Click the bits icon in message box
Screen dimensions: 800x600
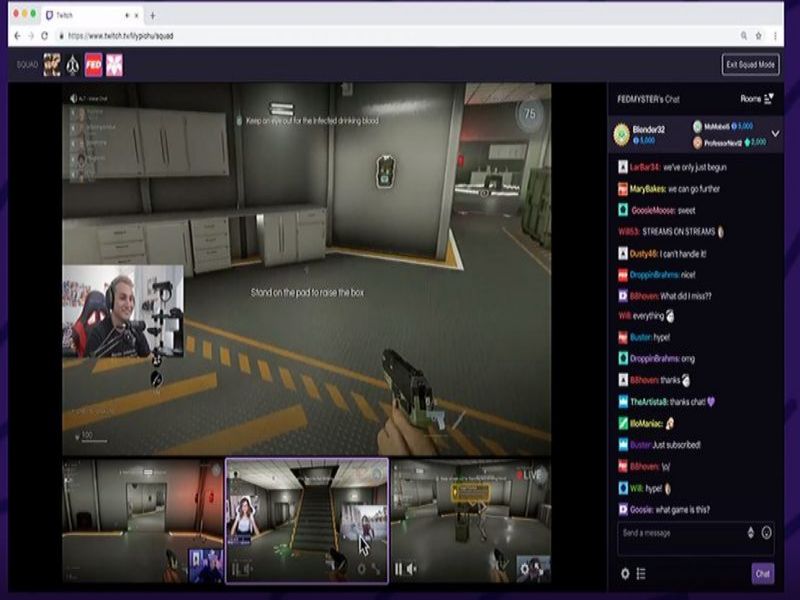click(750, 533)
